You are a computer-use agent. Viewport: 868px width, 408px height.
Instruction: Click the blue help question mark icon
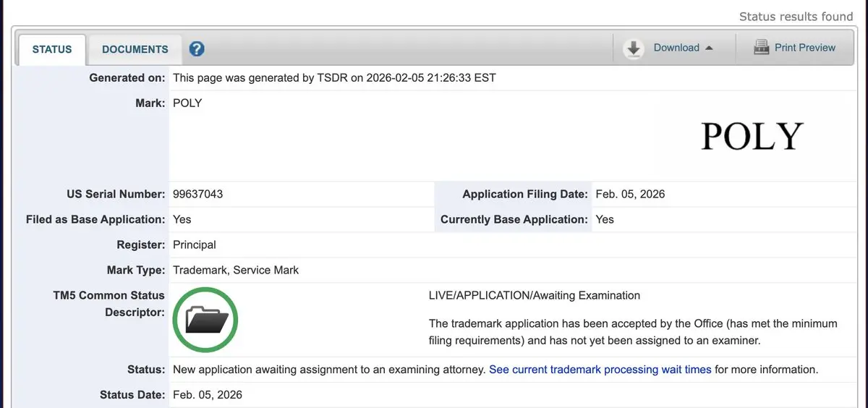click(x=197, y=49)
